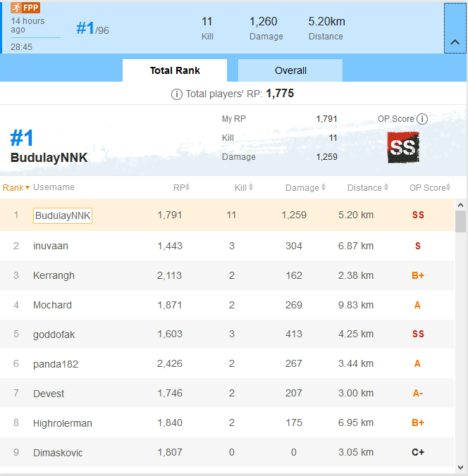Sort the table by RP
The height and width of the screenshot is (476, 468).
click(181, 187)
